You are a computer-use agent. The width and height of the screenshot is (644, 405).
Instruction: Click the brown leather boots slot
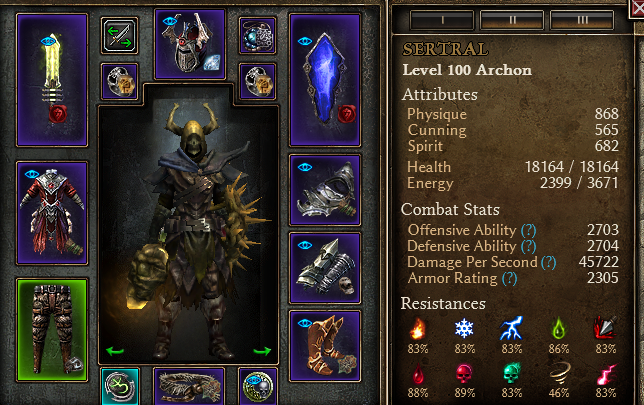325,346
